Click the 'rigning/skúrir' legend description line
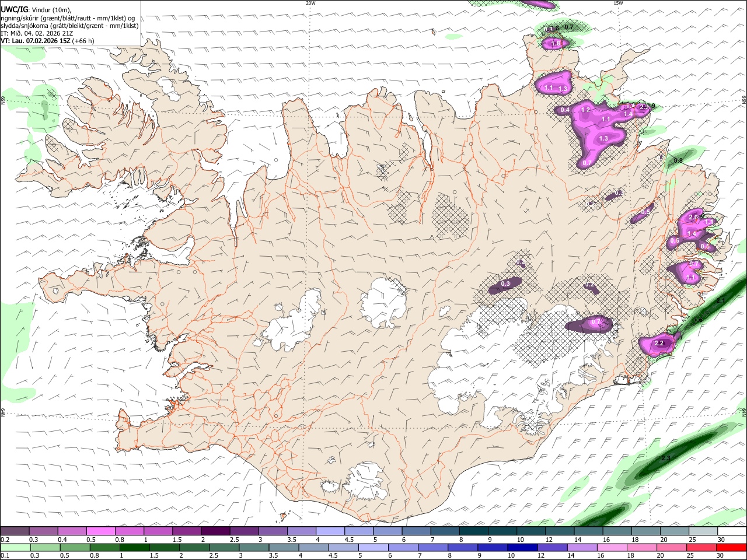Viewport: 747px width, 560px height. coord(69,18)
